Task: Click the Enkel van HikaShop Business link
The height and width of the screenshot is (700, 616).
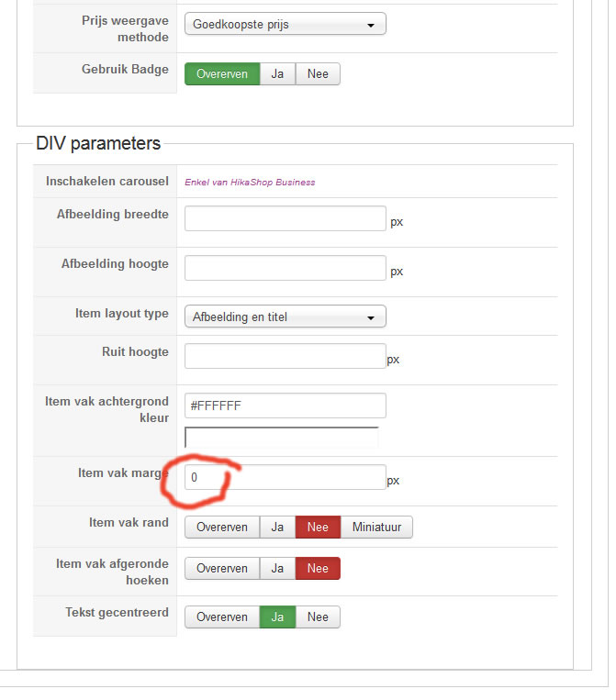Action: click(250, 182)
